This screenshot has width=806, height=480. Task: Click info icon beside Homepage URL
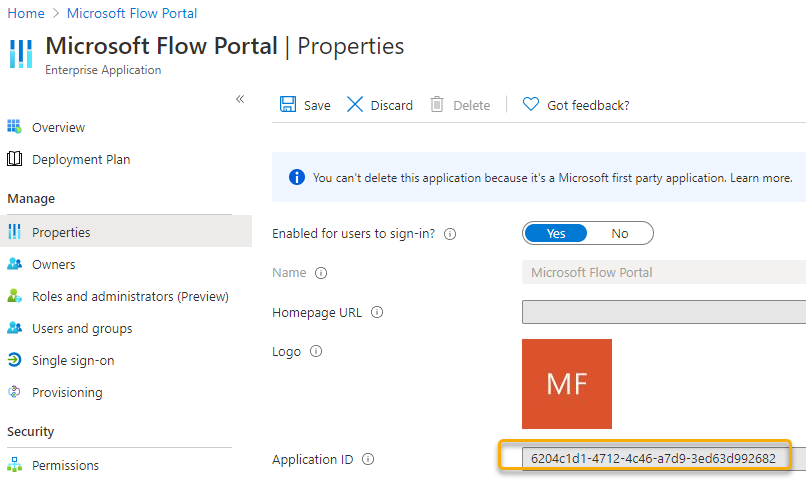pyautogui.click(x=377, y=312)
